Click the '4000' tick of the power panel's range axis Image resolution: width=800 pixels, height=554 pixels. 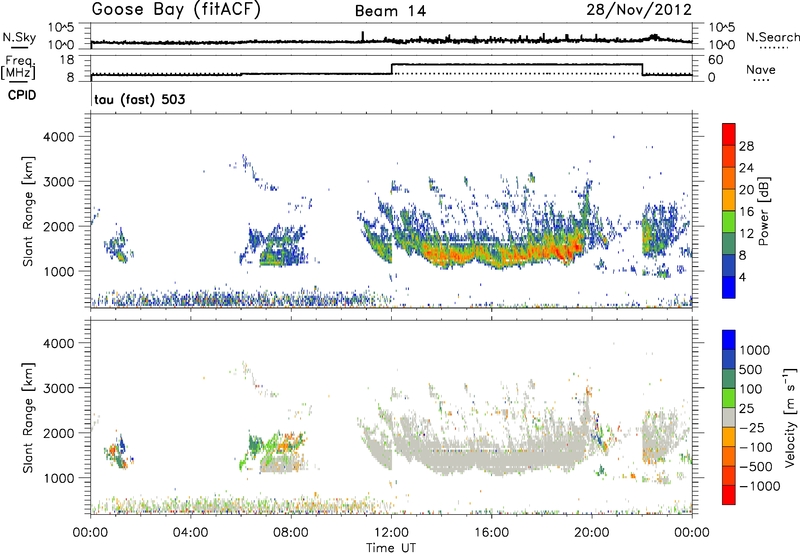click(58, 137)
